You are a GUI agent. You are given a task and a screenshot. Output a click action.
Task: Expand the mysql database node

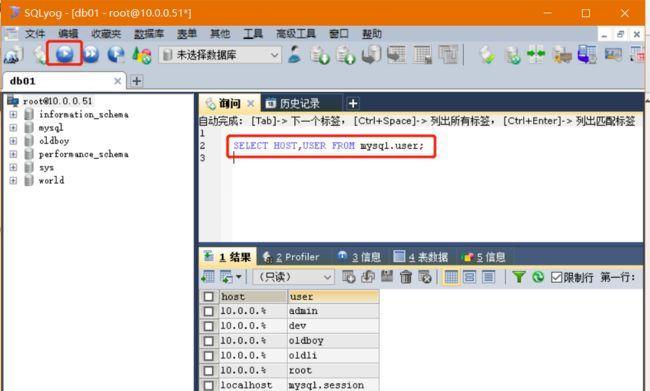pyautogui.click(x=13, y=127)
